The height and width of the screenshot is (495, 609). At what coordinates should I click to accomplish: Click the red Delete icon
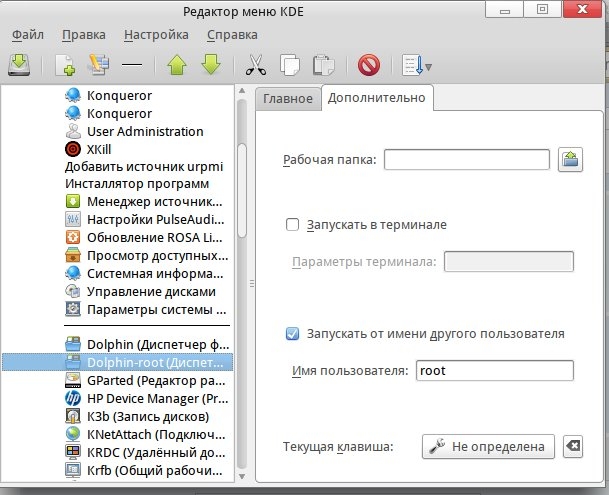[x=369, y=65]
